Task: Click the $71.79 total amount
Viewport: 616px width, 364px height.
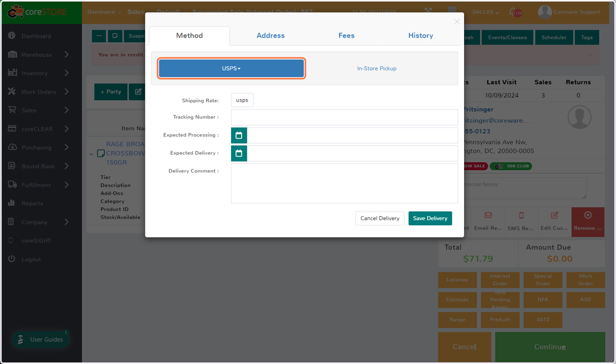Action: 478,259
